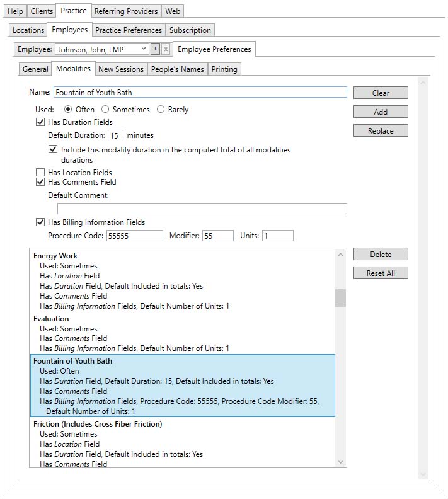448x499 pixels.
Task: Click the plus icon beside Employee dropdown
Action: point(155,49)
